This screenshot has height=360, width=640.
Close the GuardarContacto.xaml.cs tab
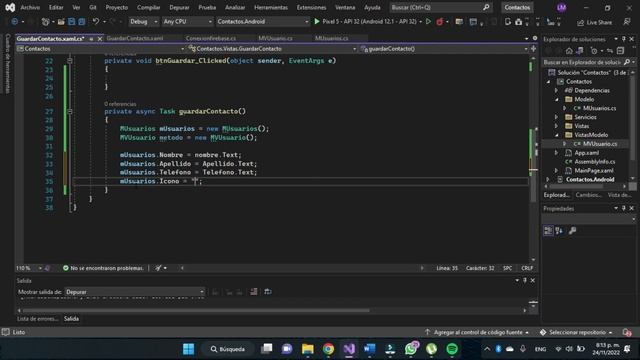point(100,39)
